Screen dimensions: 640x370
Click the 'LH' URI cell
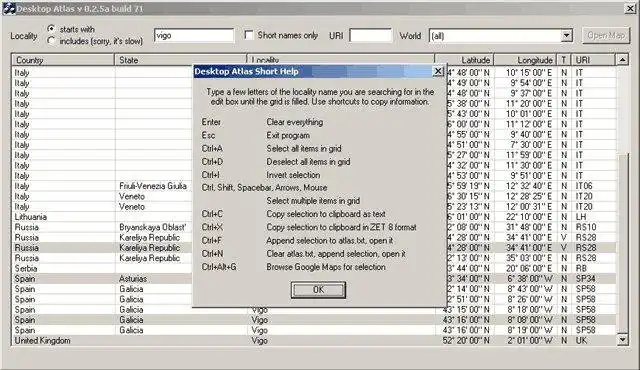[581, 217]
